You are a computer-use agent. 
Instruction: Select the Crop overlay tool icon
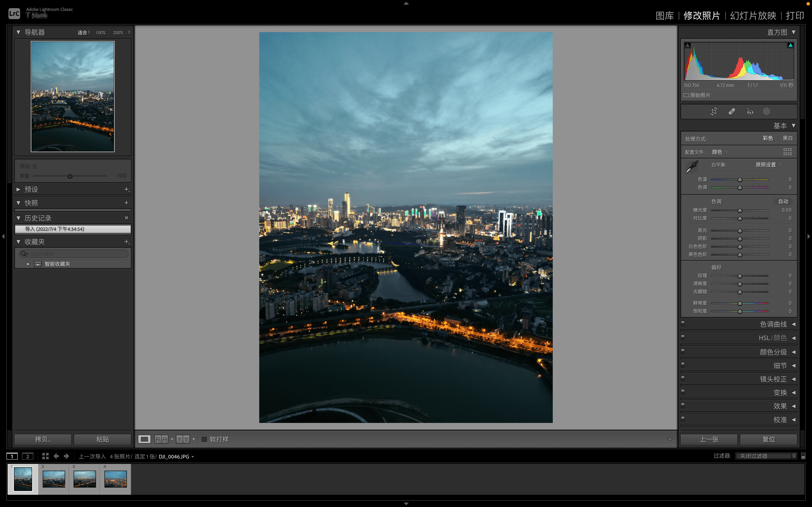[x=714, y=111]
